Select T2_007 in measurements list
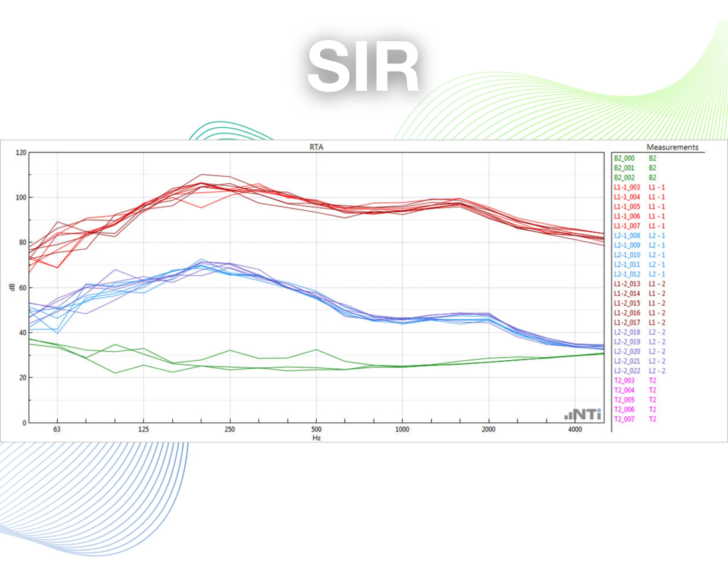 [x=624, y=419]
